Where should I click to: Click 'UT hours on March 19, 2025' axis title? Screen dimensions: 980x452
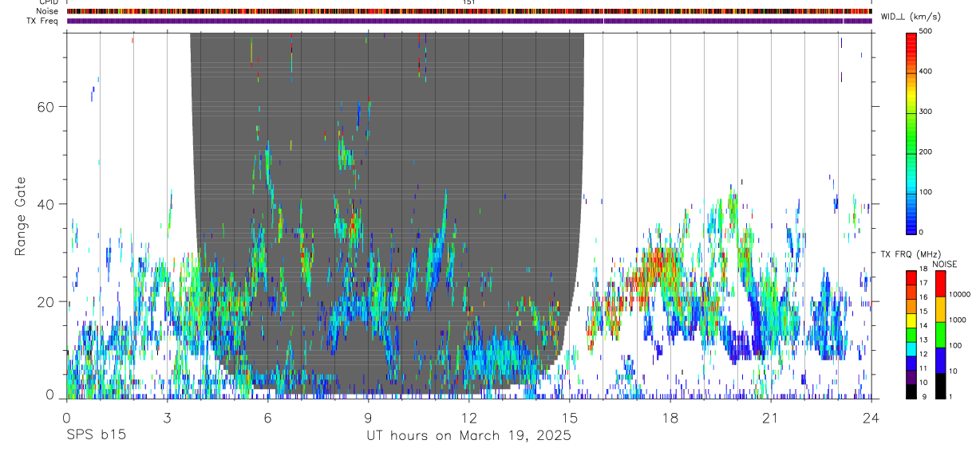click(468, 435)
